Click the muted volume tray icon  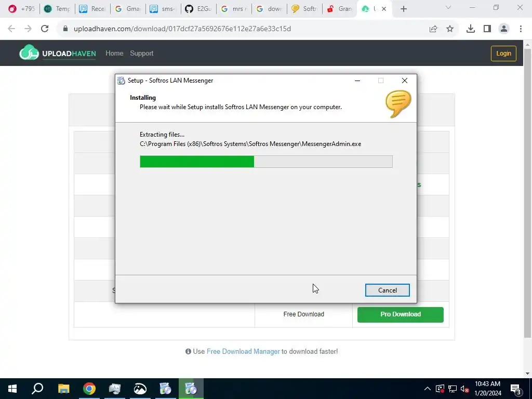(465, 389)
